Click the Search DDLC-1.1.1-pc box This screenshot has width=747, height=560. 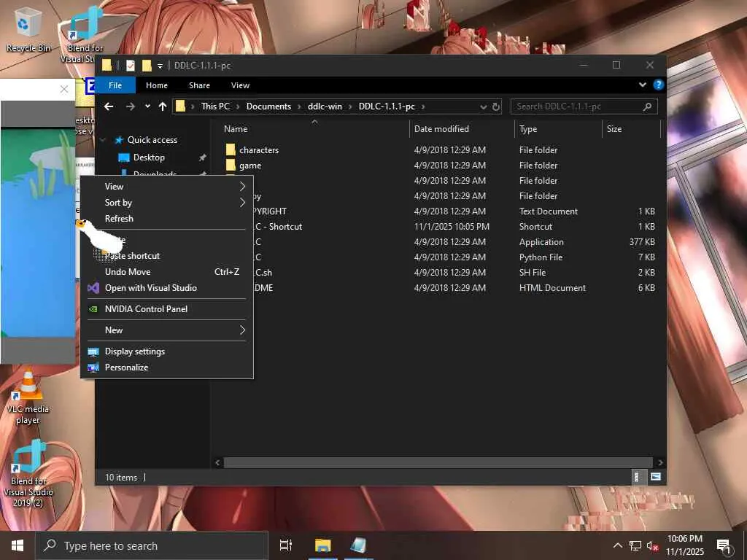[x=576, y=106]
